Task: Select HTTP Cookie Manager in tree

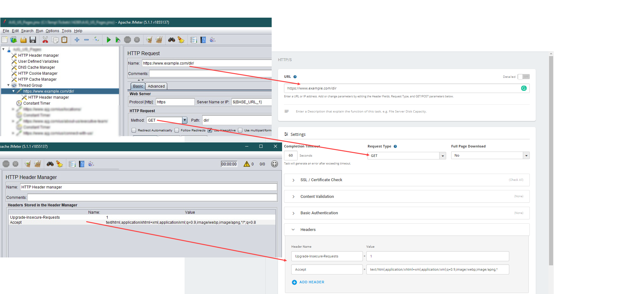Action: coord(38,73)
